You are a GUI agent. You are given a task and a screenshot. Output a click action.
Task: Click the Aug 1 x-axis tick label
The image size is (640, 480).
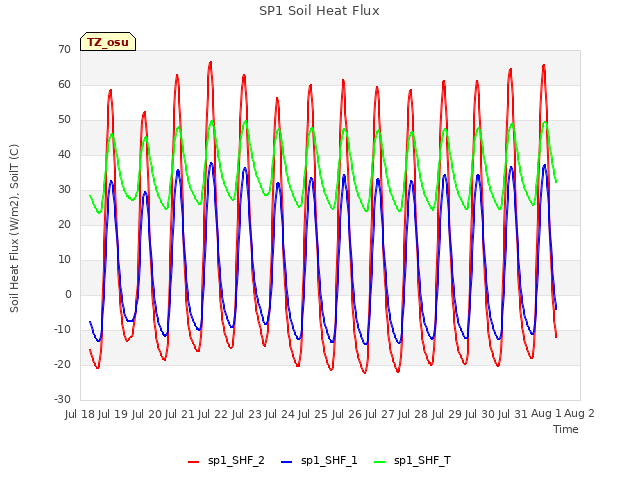point(546,414)
